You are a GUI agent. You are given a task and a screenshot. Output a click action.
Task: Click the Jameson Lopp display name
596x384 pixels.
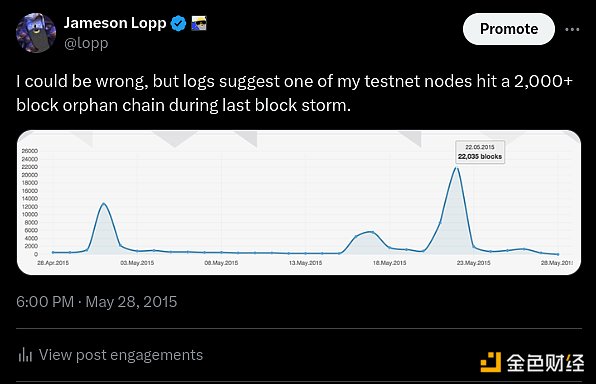(x=115, y=23)
